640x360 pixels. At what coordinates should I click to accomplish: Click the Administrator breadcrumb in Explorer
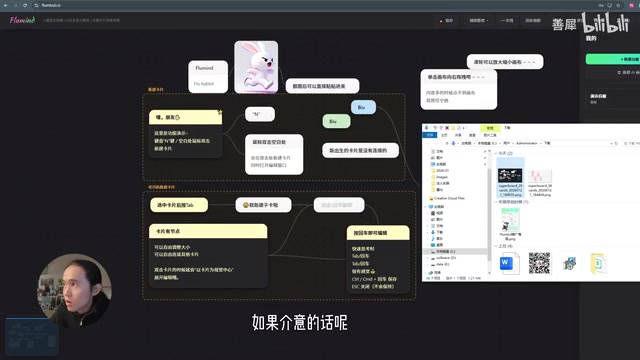click(527, 143)
